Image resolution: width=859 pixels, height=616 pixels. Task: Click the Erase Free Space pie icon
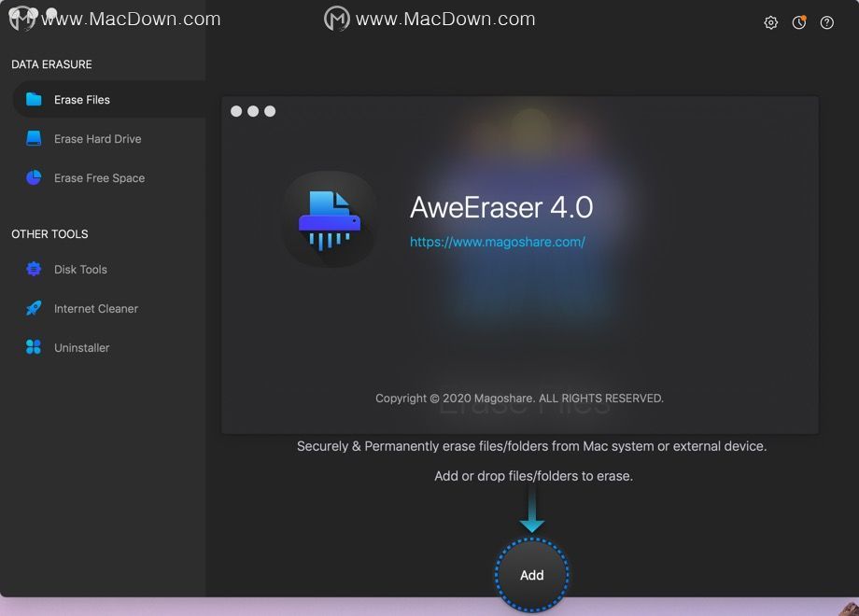tap(34, 177)
